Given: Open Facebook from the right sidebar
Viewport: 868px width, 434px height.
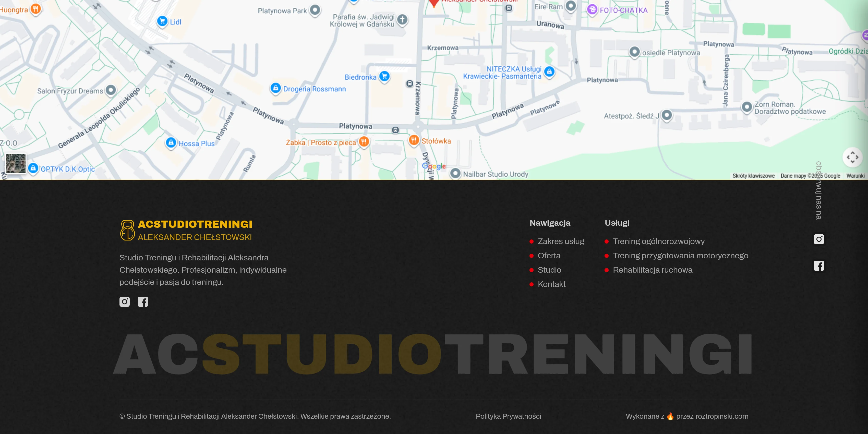Looking at the screenshot, I should click(x=819, y=266).
